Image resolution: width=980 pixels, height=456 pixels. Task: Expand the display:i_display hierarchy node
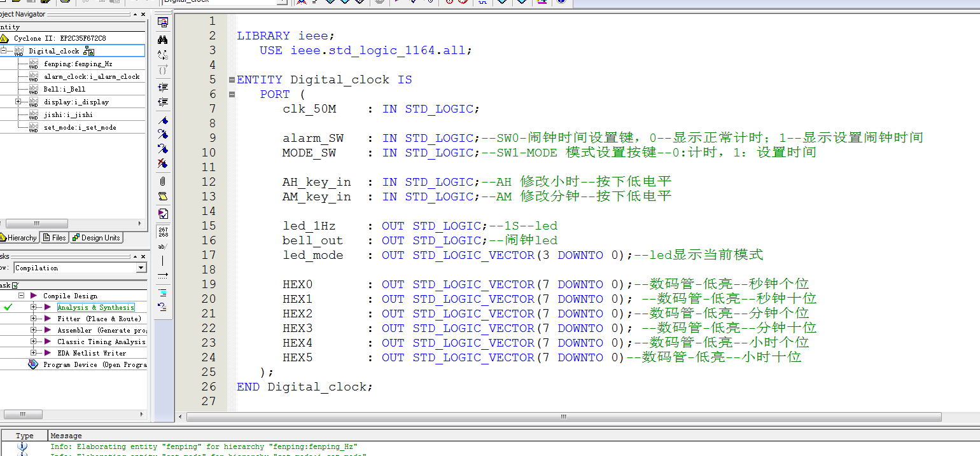point(18,102)
